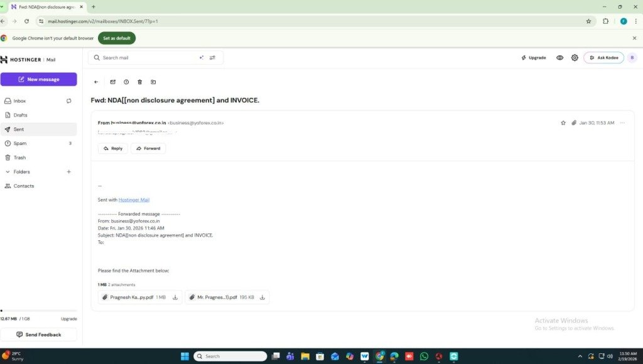643x364 pixels.
Task: Select the Spam folder
Action: click(x=19, y=143)
